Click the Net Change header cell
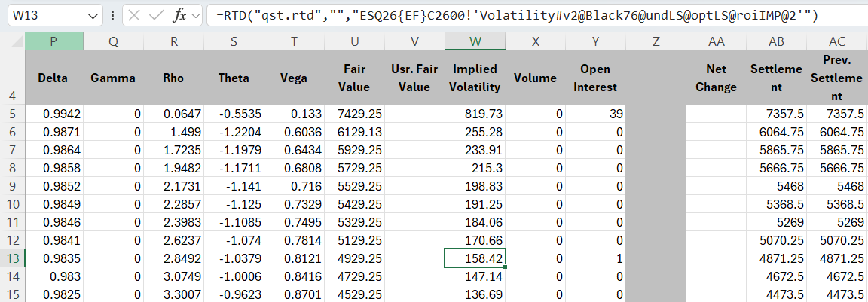The width and height of the screenshot is (868, 302). (717, 78)
